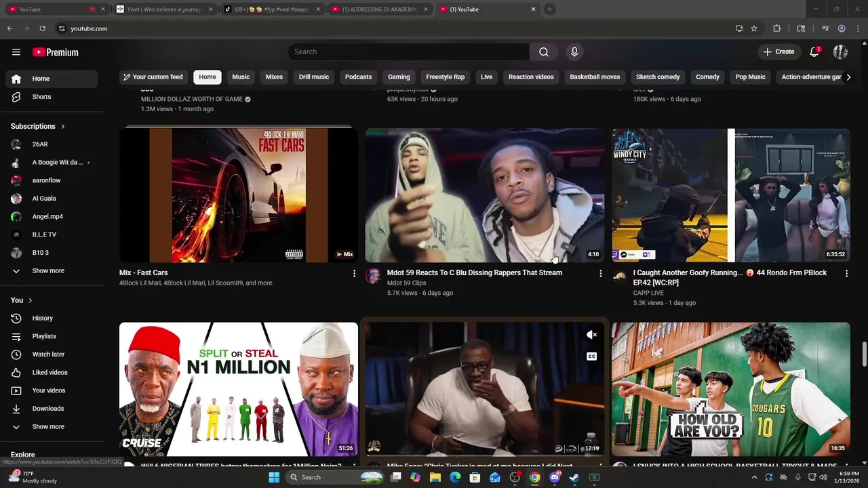Image resolution: width=868 pixels, height=488 pixels.
Task: Click the search magnifier button
Action: (x=544, y=52)
